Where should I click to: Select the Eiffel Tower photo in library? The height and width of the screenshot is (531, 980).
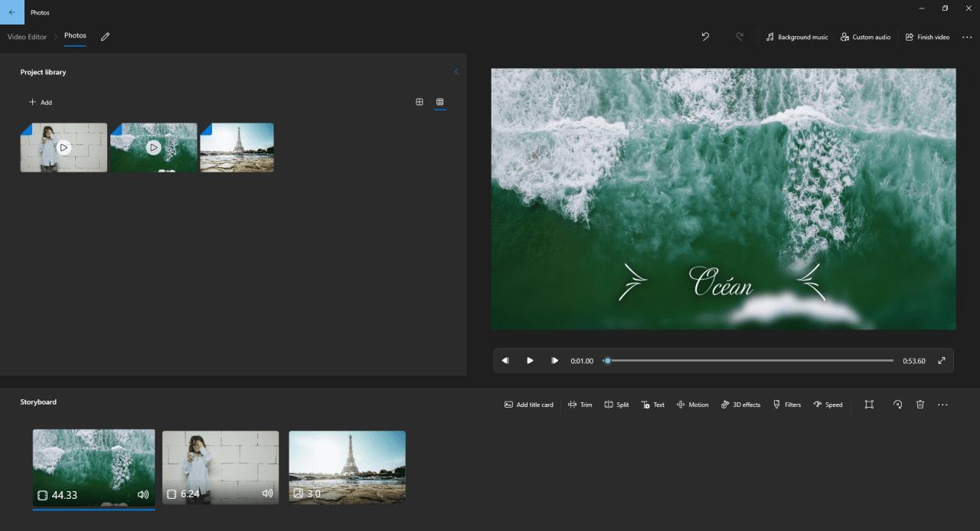click(x=237, y=147)
